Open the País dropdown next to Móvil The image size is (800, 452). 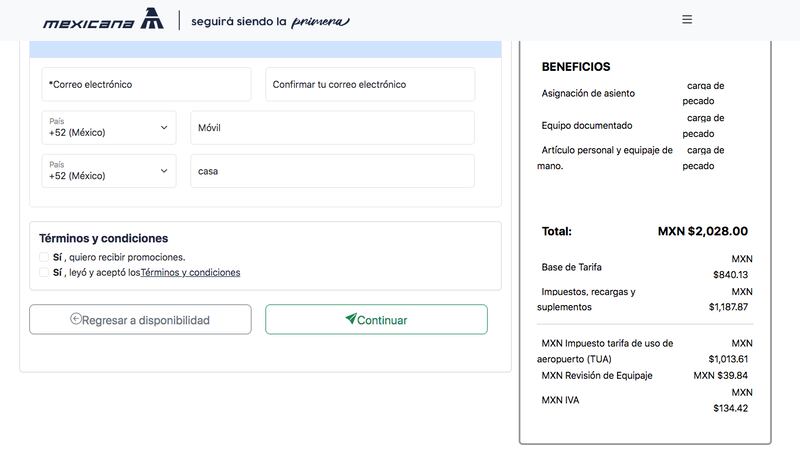click(x=109, y=128)
